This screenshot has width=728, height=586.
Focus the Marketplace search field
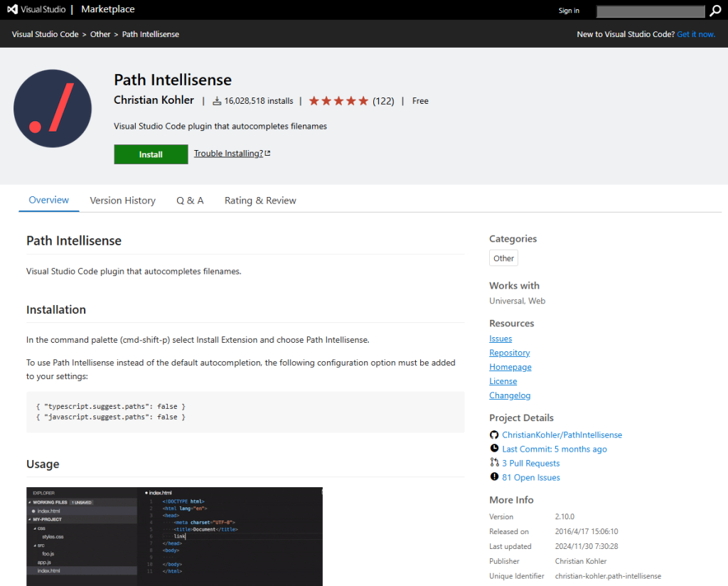click(651, 11)
